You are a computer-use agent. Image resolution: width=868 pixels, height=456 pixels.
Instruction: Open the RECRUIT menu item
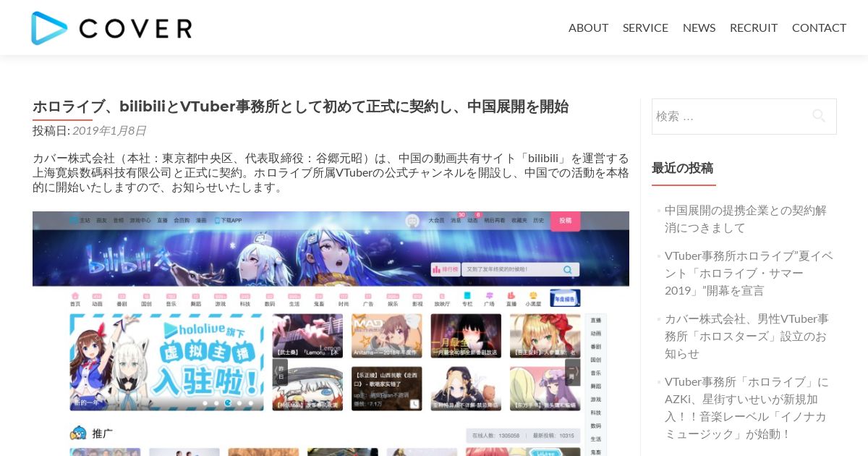point(754,28)
